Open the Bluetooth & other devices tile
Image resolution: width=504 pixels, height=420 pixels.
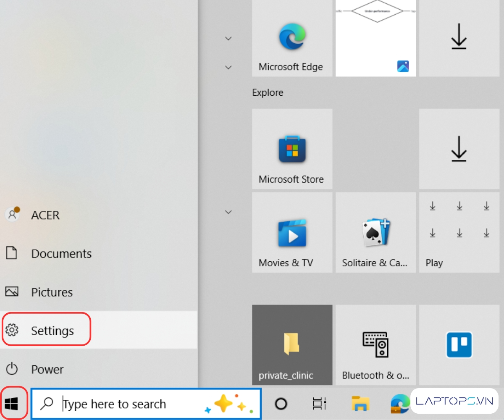coord(375,344)
